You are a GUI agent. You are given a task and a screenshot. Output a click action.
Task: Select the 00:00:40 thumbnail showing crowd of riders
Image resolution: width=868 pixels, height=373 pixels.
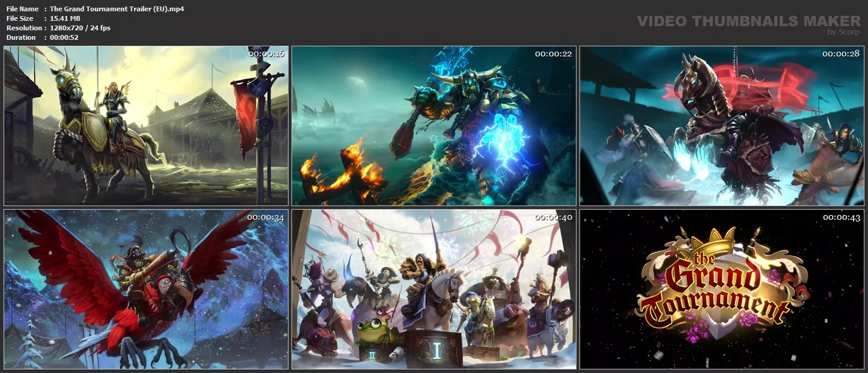click(434, 289)
